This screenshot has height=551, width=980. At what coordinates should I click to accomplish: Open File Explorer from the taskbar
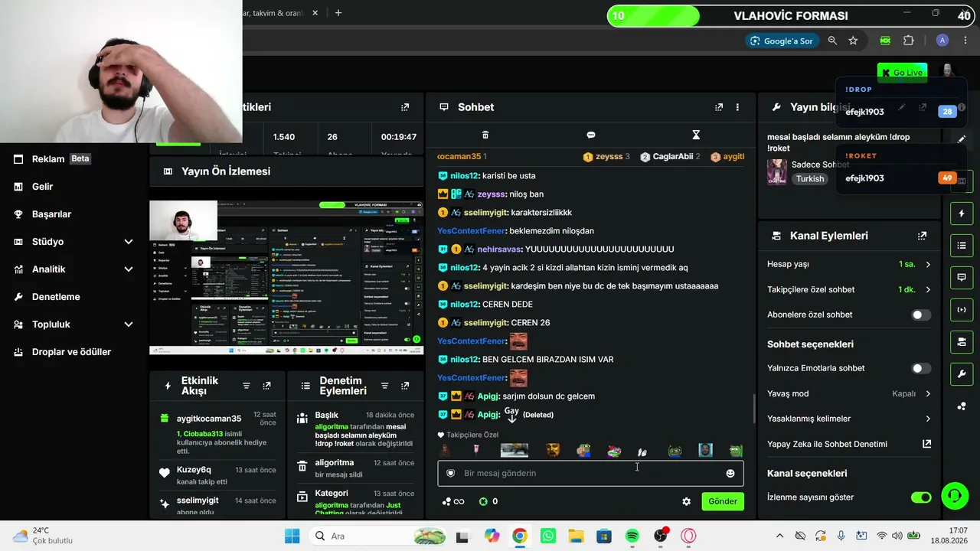point(576,536)
